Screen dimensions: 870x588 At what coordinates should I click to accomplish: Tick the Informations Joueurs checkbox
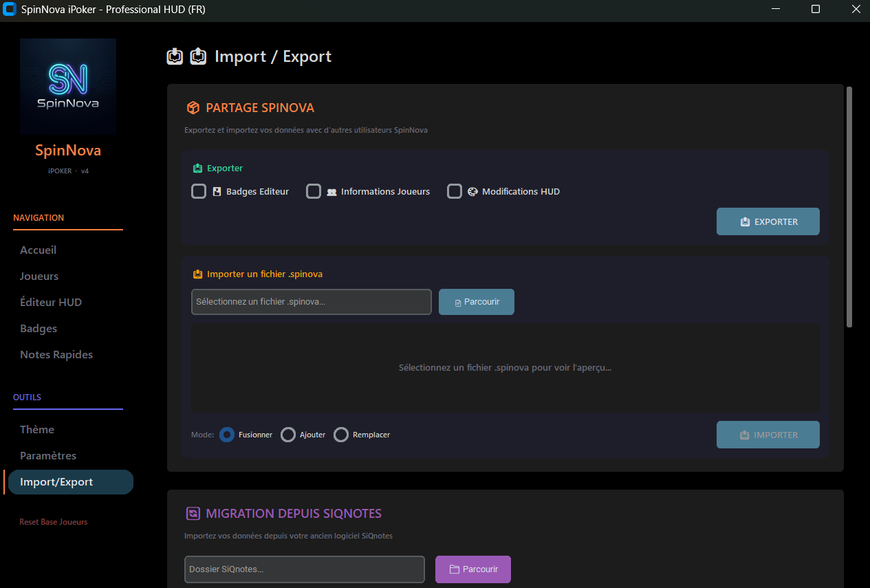[314, 191]
